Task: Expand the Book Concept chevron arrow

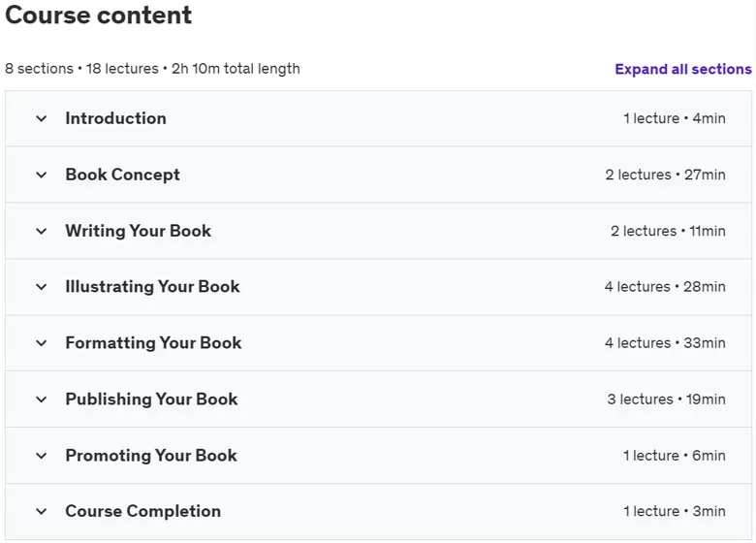Action: tap(42, 176)
